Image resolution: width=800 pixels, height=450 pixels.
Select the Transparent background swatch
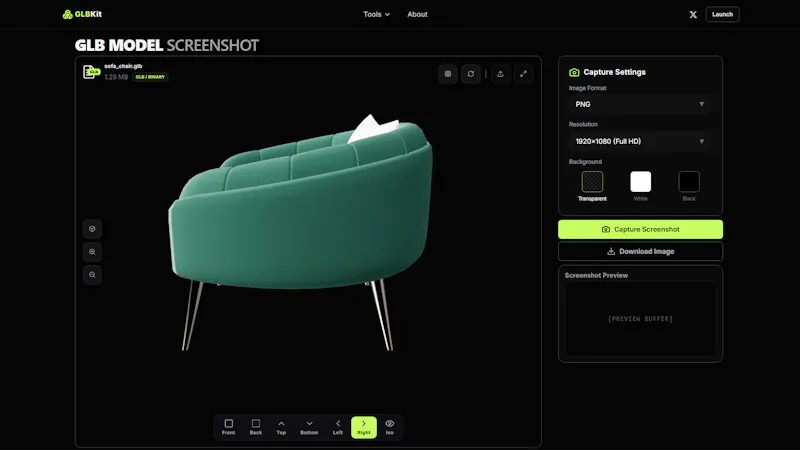click(x=592, y=182)
